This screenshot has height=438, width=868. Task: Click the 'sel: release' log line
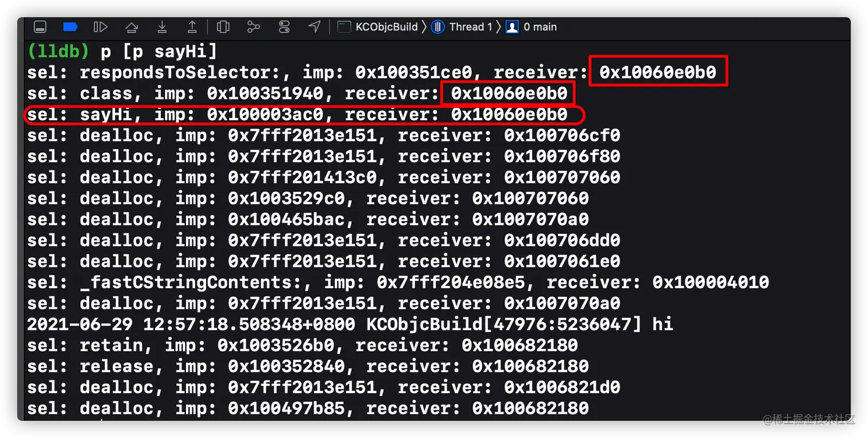tap(308, 366)
